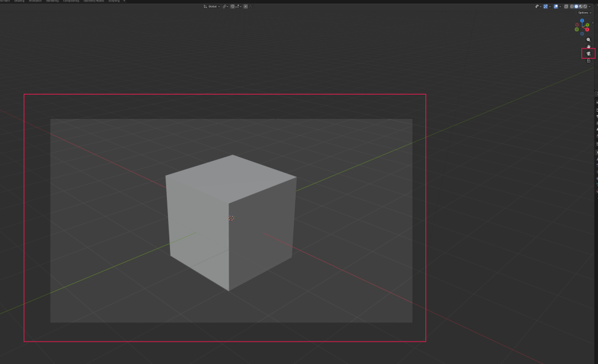
Task: Click the blue Z axis gizmo ball
Action: tap(582, 20)
